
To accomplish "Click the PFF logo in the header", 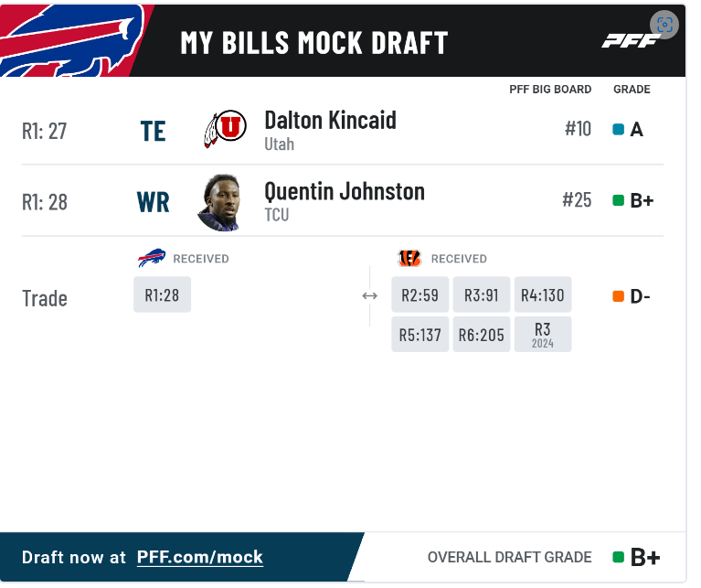I will click(x=631, y=40).
